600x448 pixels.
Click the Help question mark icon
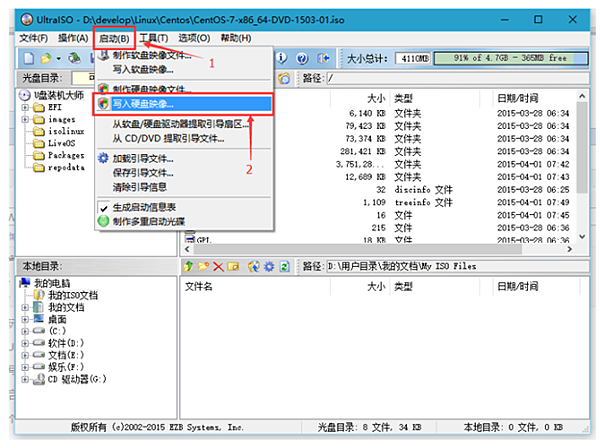302,59
